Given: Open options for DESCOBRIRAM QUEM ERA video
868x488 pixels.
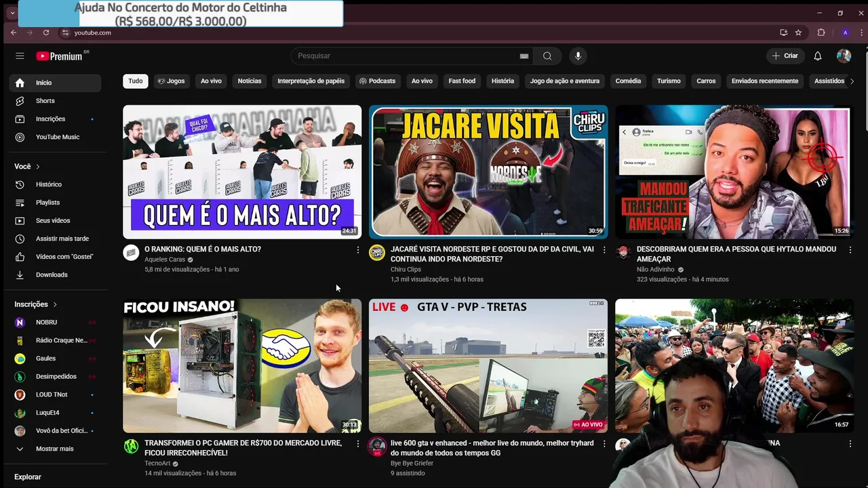Looking at the screenshot, I should (850, 250).
